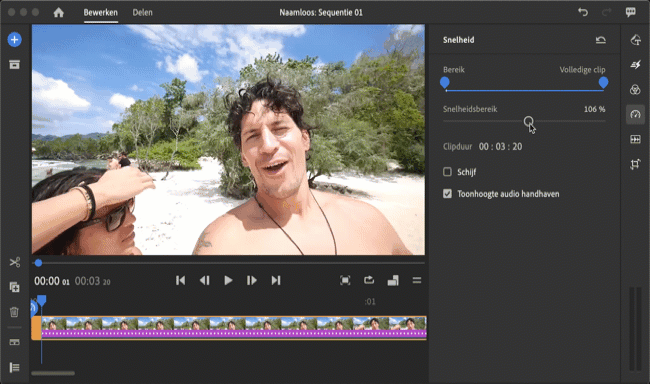
Task: Click the undo arrow in top bar
Action: coord(583,12)
